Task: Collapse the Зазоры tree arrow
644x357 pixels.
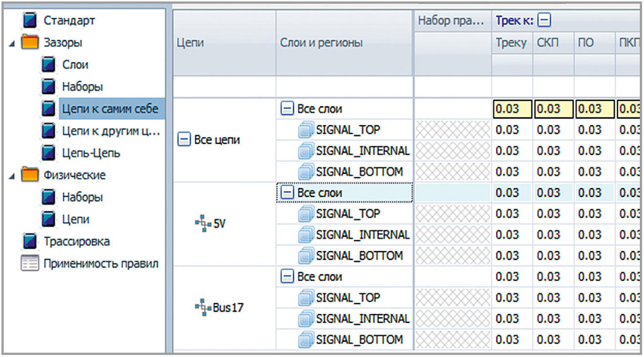Action: [11, 43]
